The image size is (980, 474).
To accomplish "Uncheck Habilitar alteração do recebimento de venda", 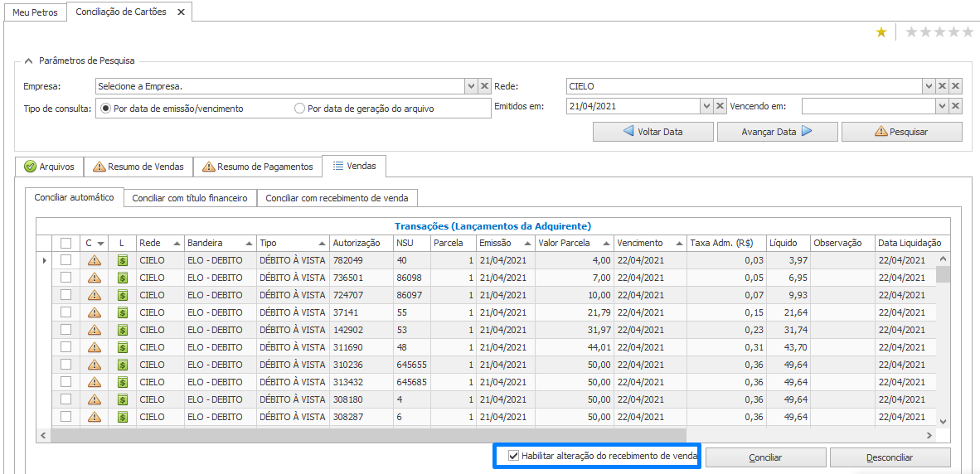I will (x=514, y=456).
